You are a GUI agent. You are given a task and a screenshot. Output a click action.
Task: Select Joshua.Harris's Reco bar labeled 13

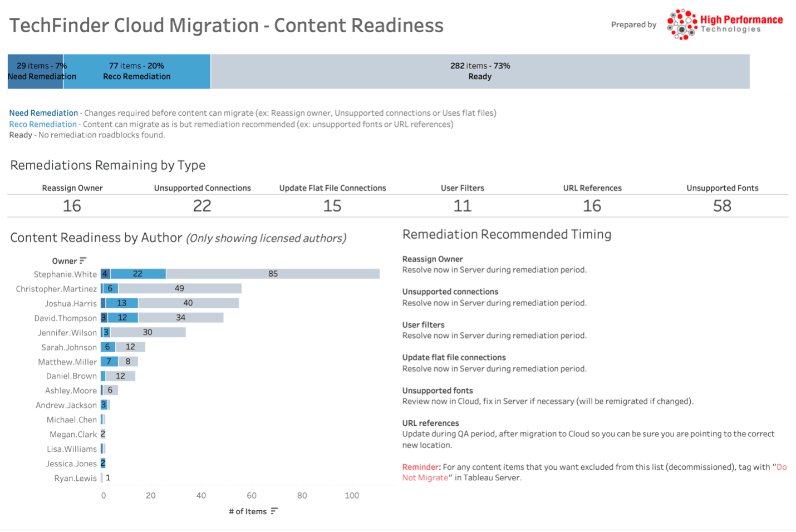(122, 303)
